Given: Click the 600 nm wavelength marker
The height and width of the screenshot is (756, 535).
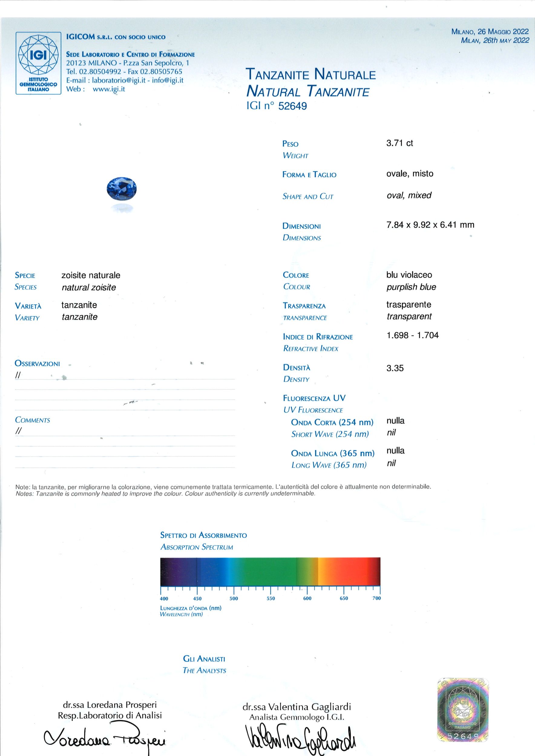Looking at the screenshot, I should click(307, 599).
